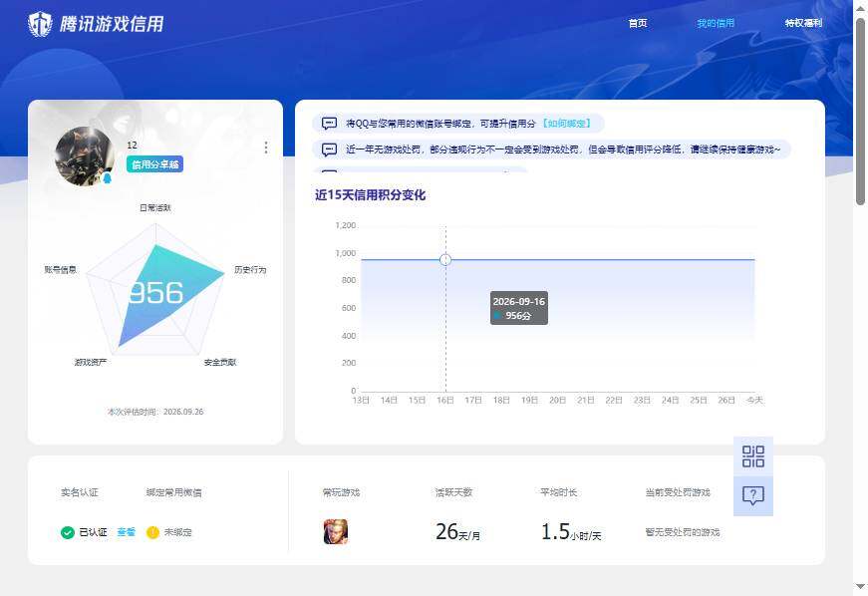Click the 常玩游戏 game icon

coord(336,532)
